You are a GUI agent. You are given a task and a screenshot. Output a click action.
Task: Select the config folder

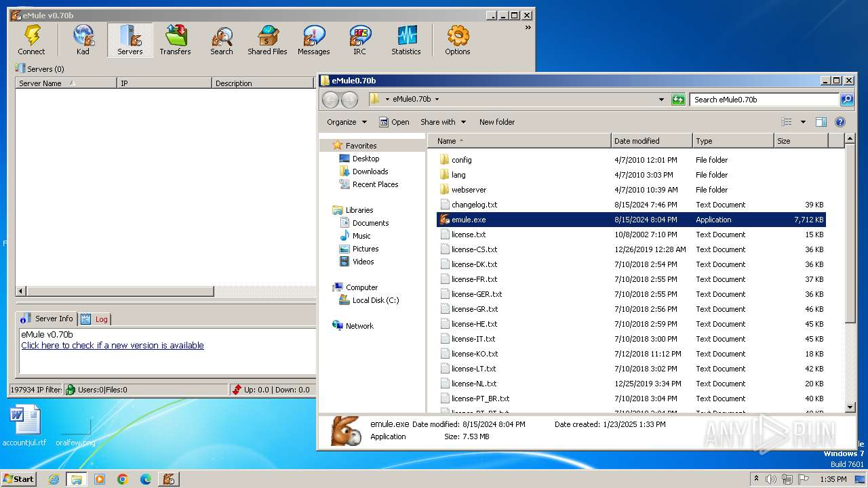click(631, 160)
